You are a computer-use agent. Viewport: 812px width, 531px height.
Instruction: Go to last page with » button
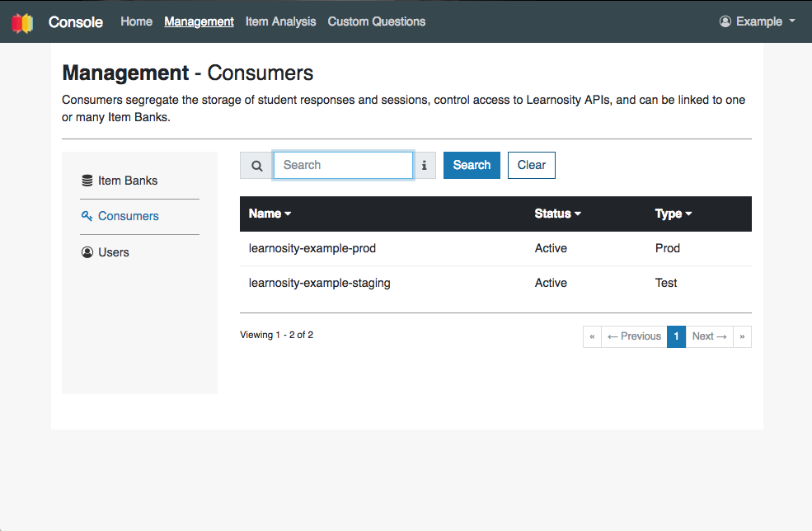click(x=742, y=336)
